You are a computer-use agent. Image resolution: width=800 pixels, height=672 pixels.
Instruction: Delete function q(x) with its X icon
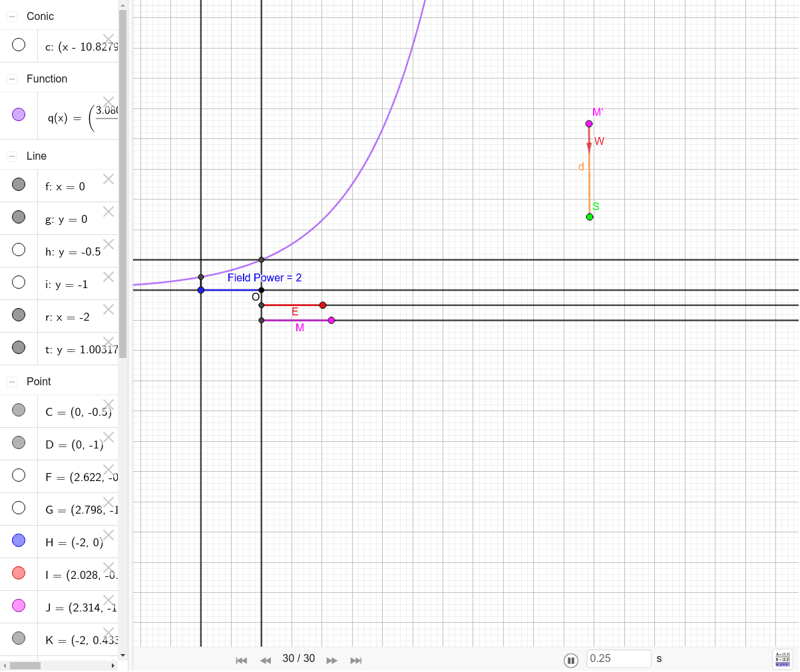click(108, 102)
